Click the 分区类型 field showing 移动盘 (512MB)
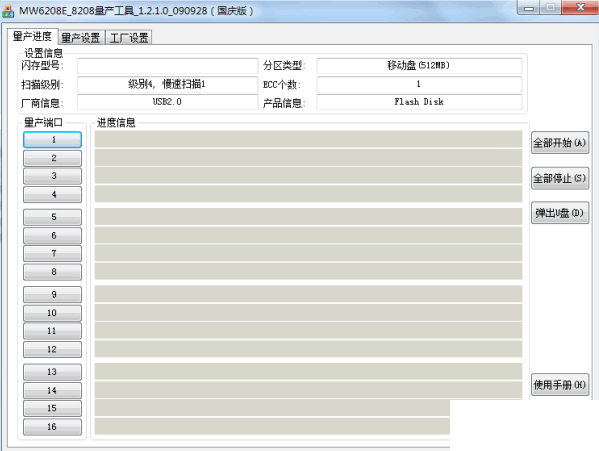Image resolution: width=599 pixels, height=451 pixels. [419, 66]
